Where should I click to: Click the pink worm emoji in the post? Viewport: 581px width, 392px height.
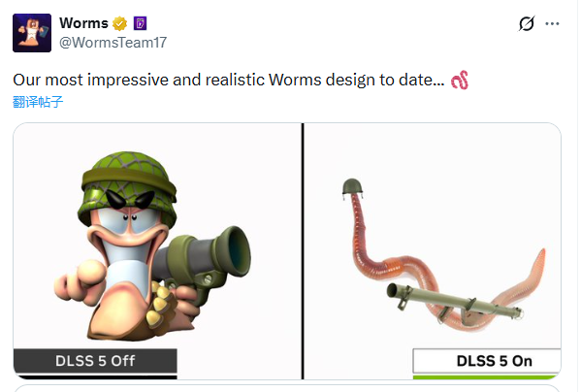(x=460, y=80)
